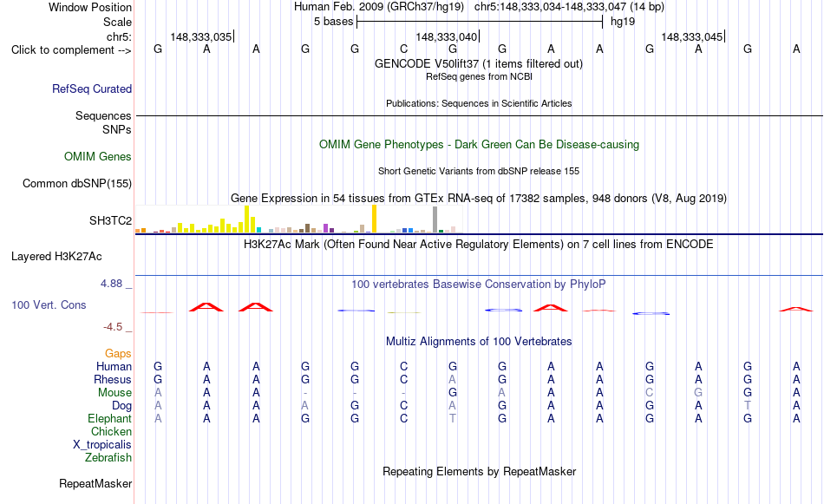Click the light C base in the Mouse row
824x504 pixels.
click(x=650, y=393)
